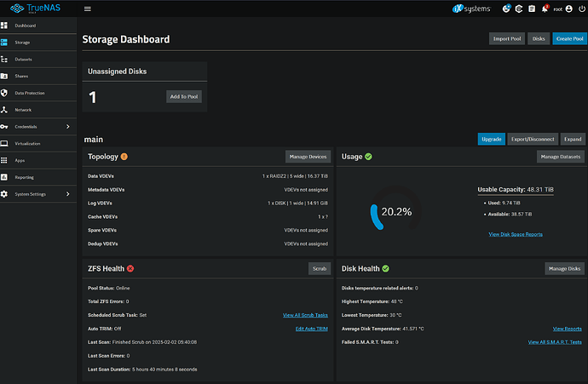The image size is (588, 384).
Task: Click the Log VDEVs 14.91 GiB value
Action: [297, 203]
